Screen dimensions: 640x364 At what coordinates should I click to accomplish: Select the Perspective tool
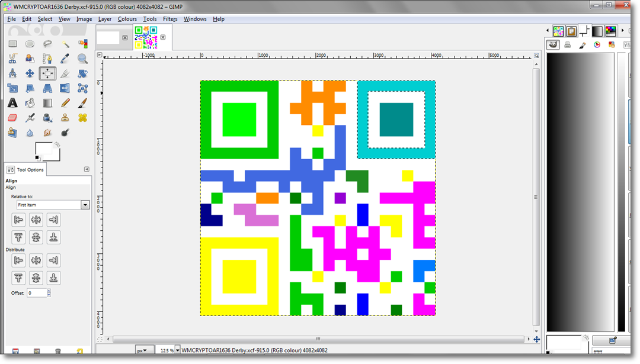(47, 88)
